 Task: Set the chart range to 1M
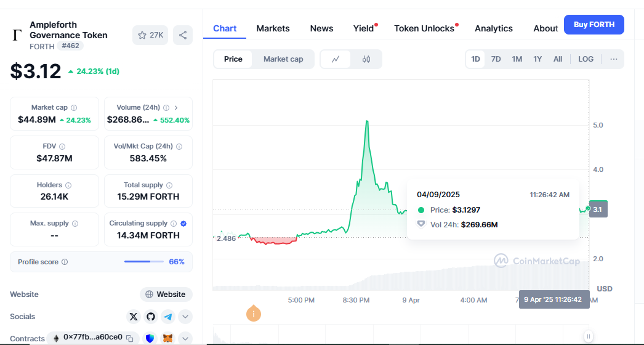pos(517,59)
